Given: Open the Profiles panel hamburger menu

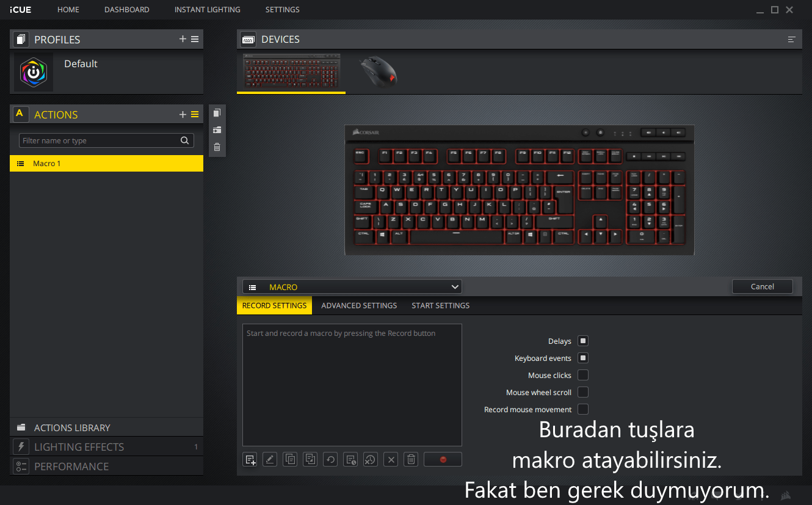Looking at the screenshot, I should [195, 39].
